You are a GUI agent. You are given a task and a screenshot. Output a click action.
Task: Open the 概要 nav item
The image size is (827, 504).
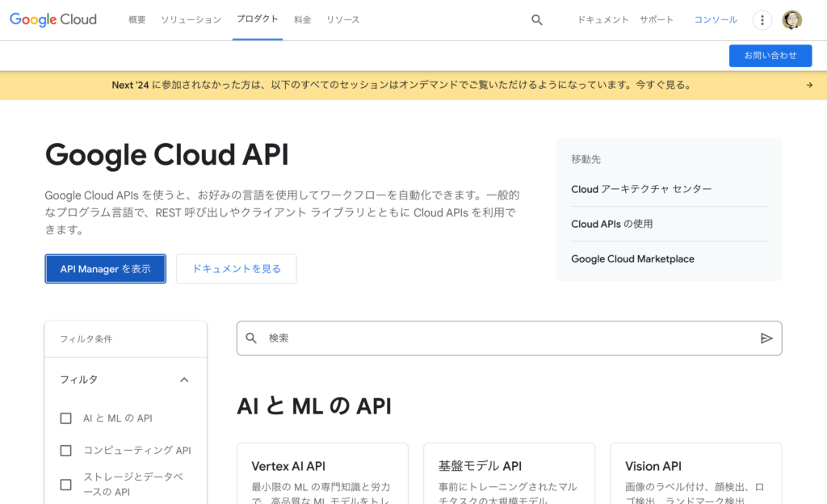[137, 20]
